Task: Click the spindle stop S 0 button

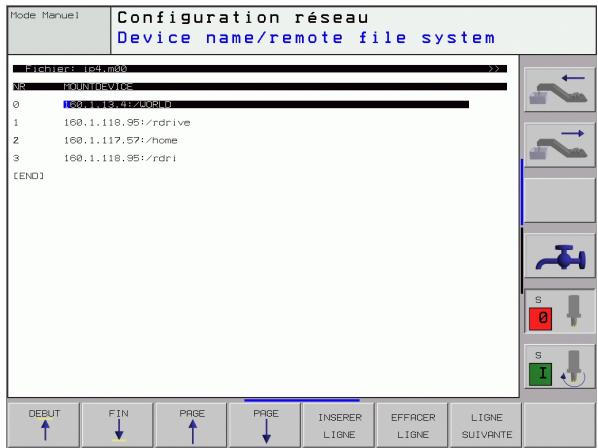Action: pyautogui.click(x=559, y=312)
